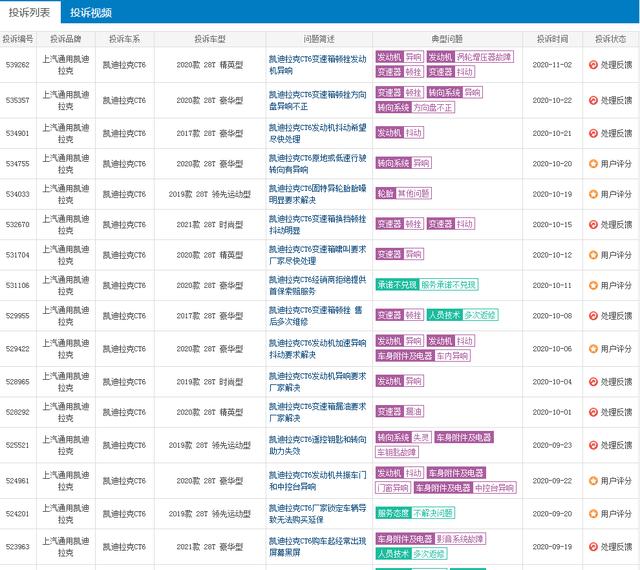Click the 处理反馈 status icon for complaint 535357
This screenshot has width=640, height=570.
[x=593, y=100]
